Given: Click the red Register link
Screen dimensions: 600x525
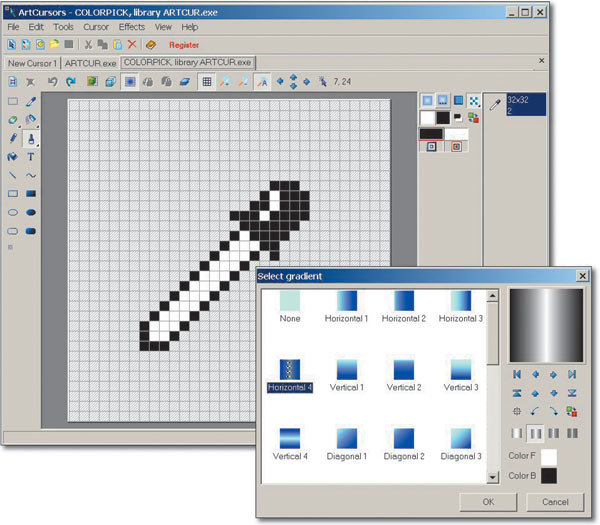Looking at the screenshot, I should tap(184, 45).
